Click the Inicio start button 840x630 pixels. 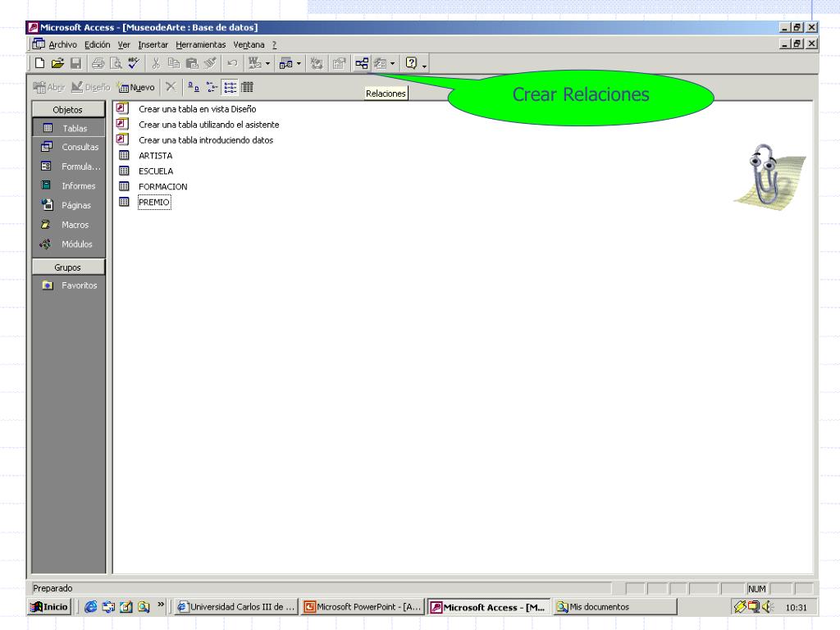[x=50, y=606]
